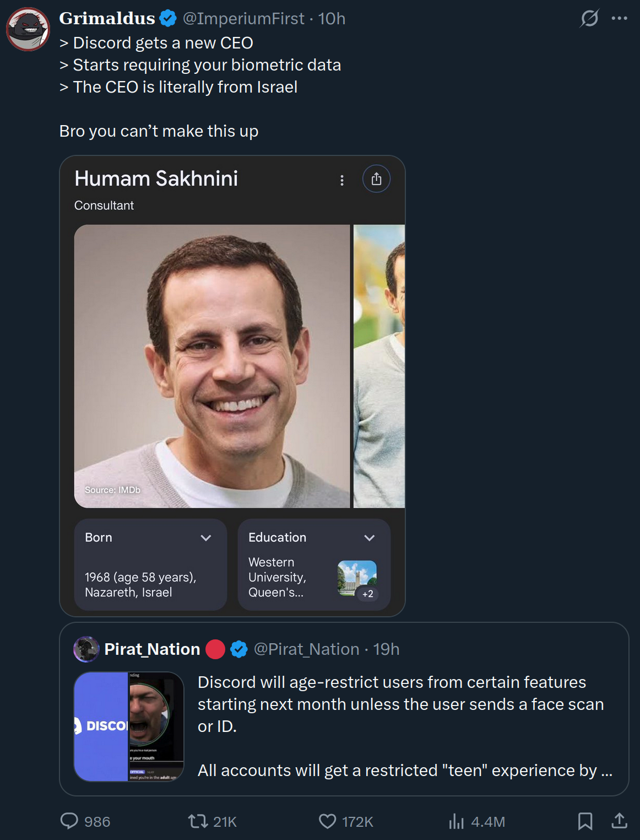Click the Pirat_Nation small avatar
The image size is (640, 840).
[x=86, y=649]
